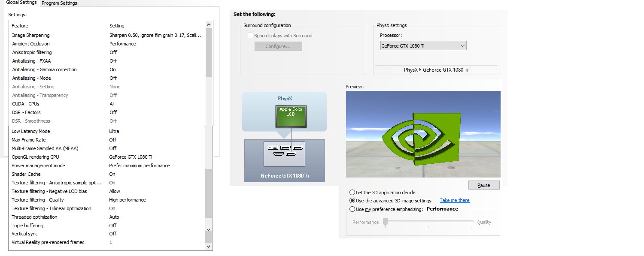Select the Threaded optimization row

pyautogui.click(x=107, y=217)
